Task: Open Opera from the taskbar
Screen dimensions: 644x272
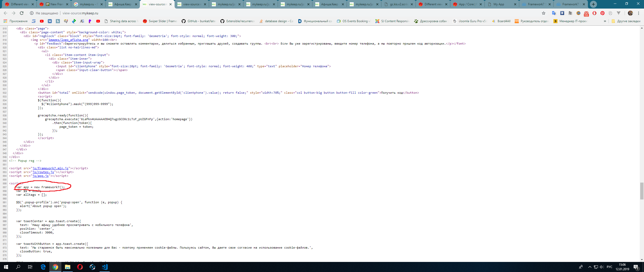Action: click(80, 267)
